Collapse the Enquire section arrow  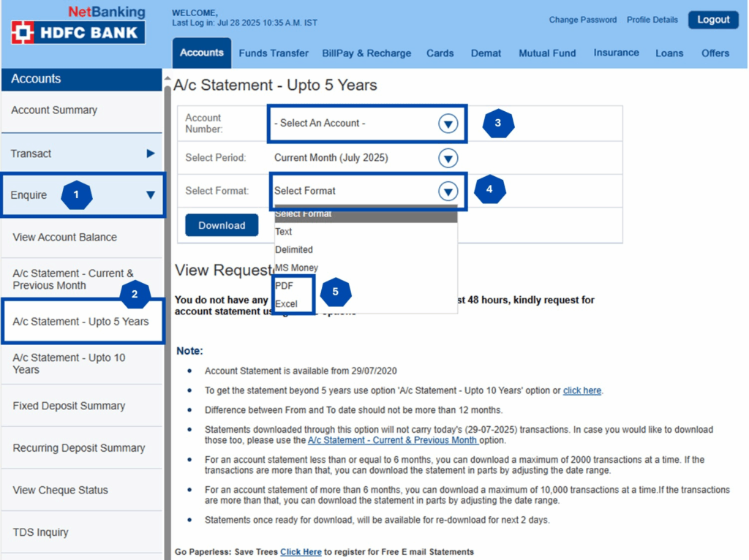(150, 195)
